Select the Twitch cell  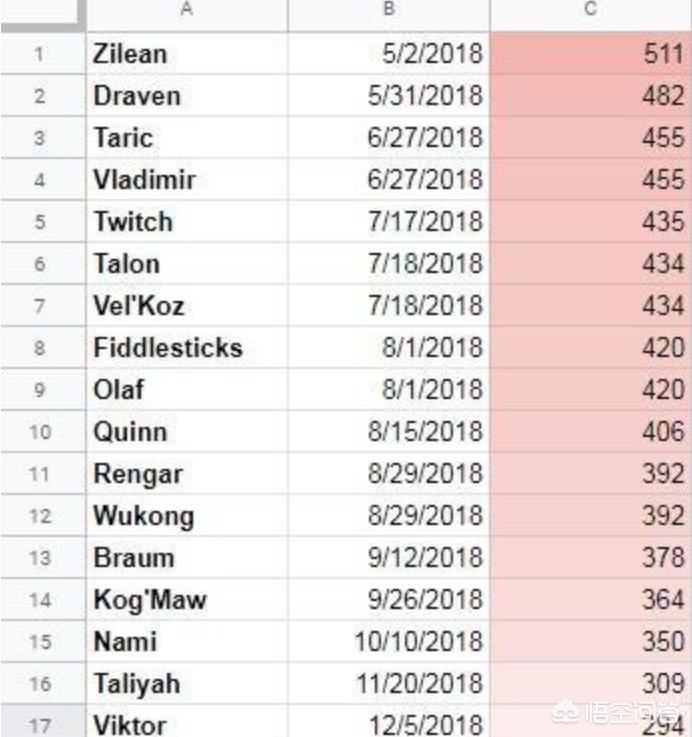click(x=187, y=222)
